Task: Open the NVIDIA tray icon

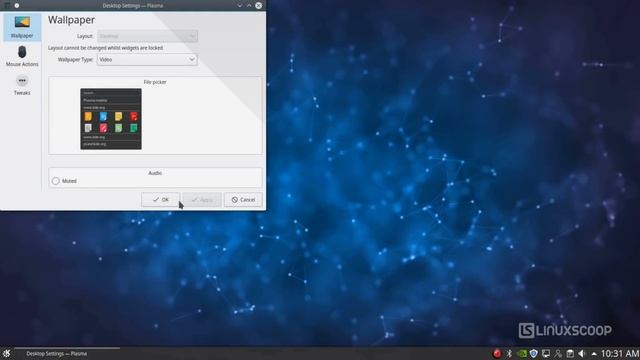Action: (x=521, y=353)
